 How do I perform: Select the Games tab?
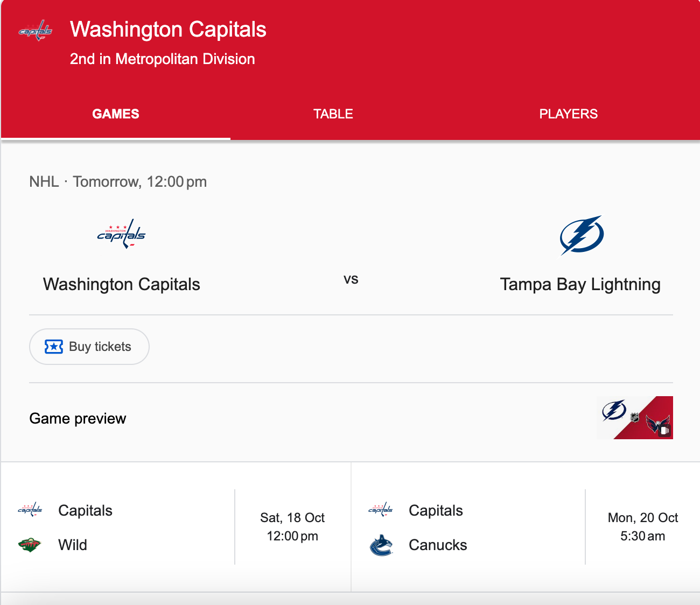pos(116,114)
